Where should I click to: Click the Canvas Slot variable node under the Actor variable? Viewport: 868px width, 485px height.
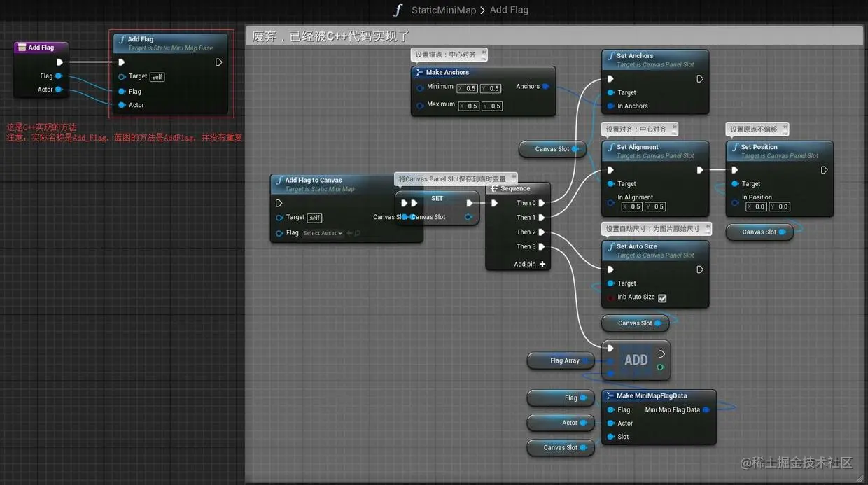561,447
